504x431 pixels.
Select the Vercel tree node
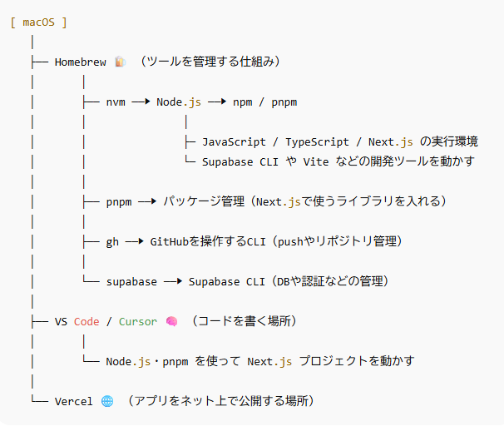click(74, 401)
